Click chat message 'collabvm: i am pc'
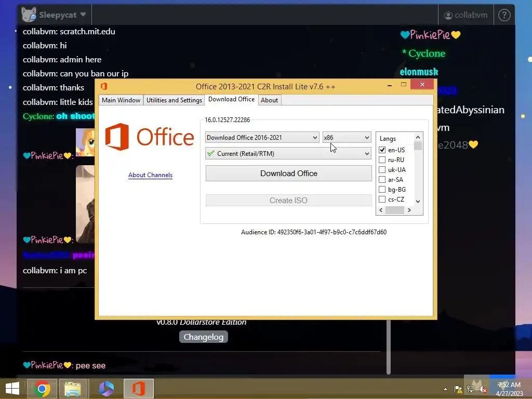The height and width of the screenshot is (399, 532). 55,270
